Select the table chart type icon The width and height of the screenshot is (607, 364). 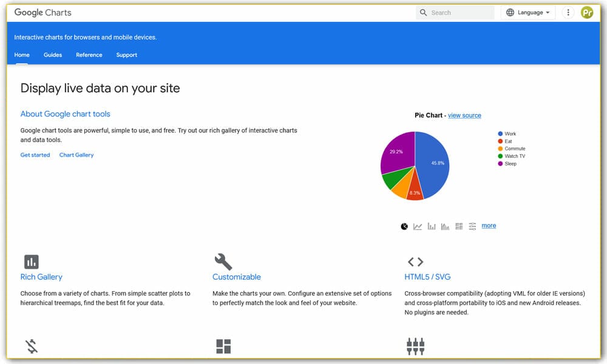tap(459, 226)
